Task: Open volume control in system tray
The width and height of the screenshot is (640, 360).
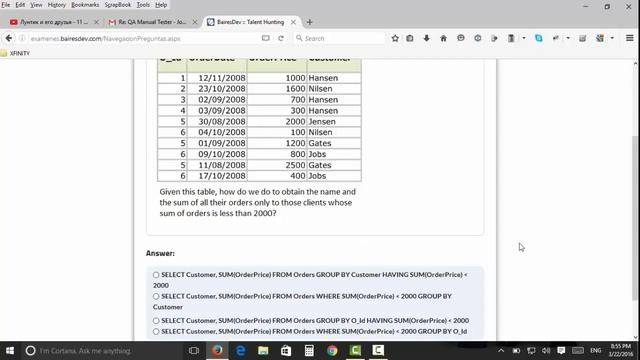Action: coord(546,351)
